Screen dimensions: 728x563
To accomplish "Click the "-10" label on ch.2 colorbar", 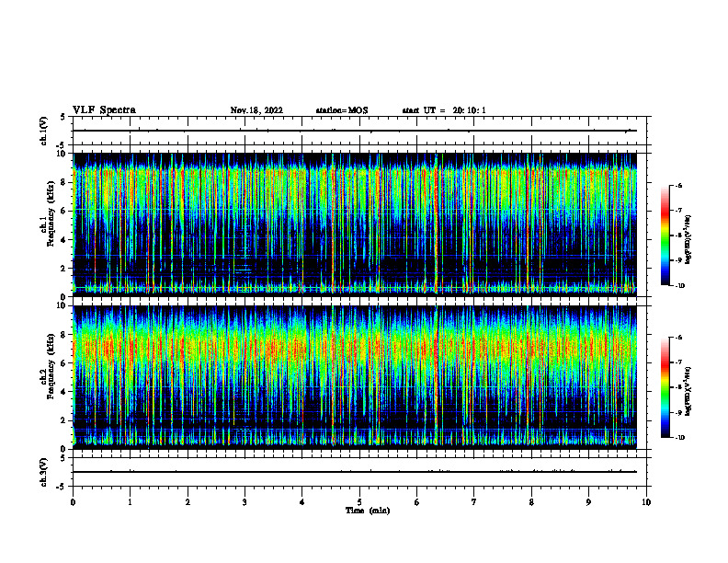I will (x=679, y=438).
